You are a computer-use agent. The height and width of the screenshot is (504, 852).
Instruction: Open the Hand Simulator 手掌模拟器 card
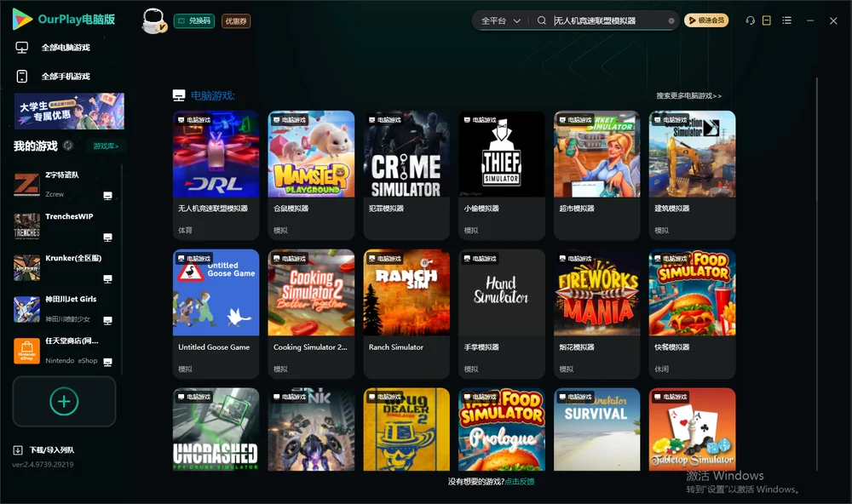pos(502,313)
